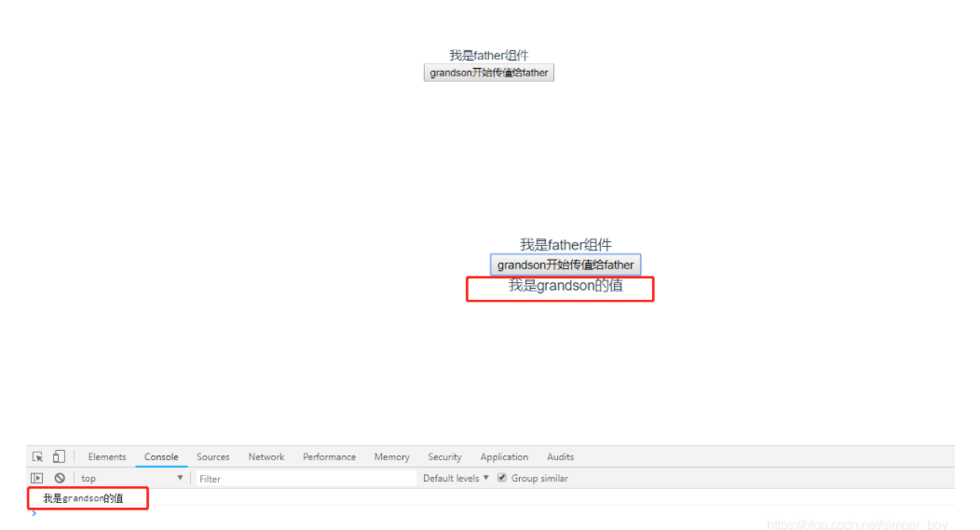Viewport: 980px width, 530px height.
Task: Click the upper grandson开始传值给father button
Action: pyautogui.click(x=489, y=73)
